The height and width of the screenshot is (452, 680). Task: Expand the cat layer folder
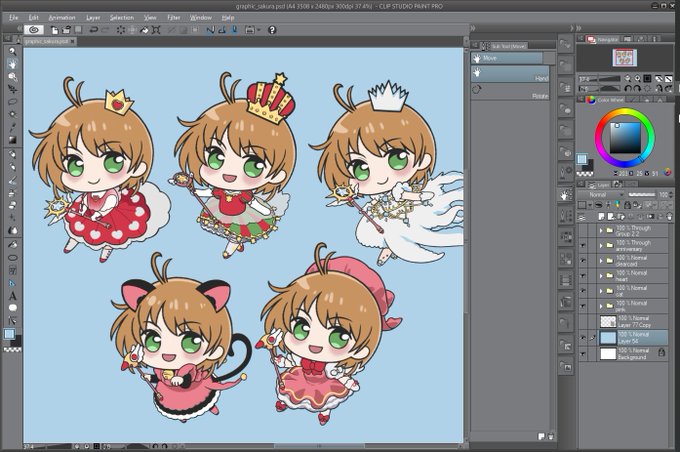click(601, 291)
